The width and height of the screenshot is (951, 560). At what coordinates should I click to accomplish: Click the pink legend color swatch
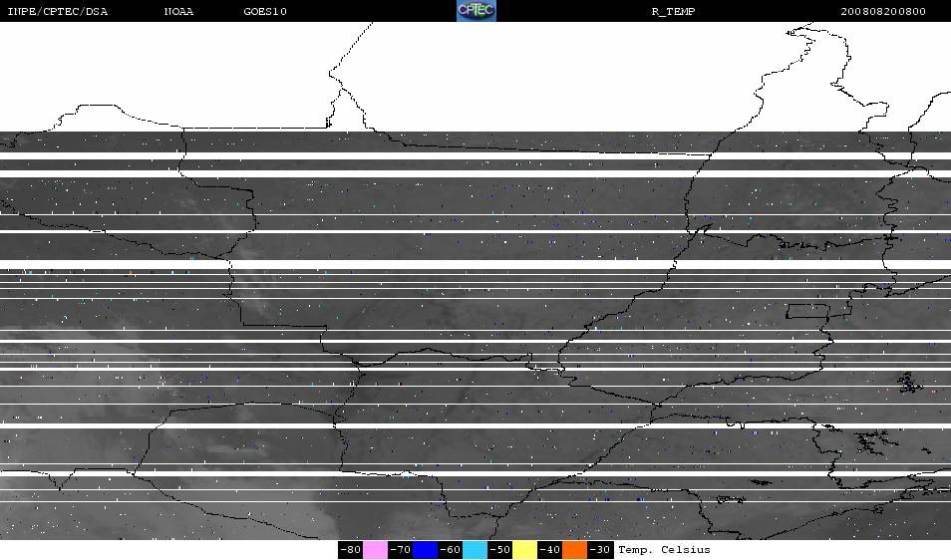(376, 550)
